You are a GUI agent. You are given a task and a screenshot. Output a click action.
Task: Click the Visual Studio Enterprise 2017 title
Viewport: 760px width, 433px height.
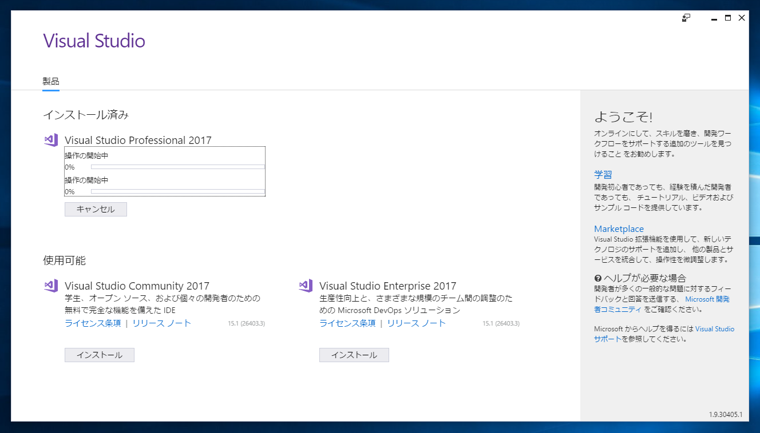387,286
